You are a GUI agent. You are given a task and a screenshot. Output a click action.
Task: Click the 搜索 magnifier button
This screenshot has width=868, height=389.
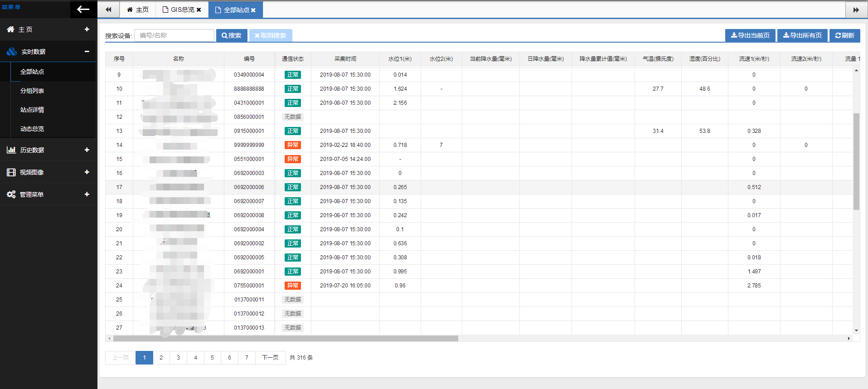click(x=232, y=35)
